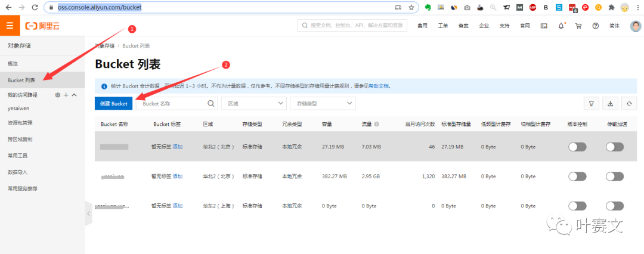644x254 pixels.
Task: Click the browser forward arrow
Action: pos(21,7)
